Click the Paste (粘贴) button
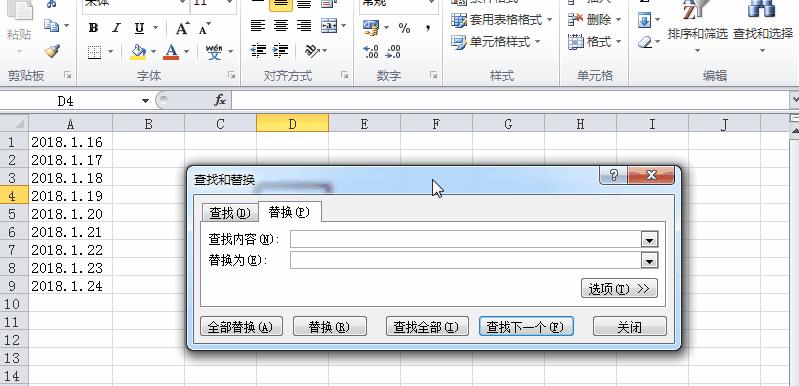 [19, 27]
